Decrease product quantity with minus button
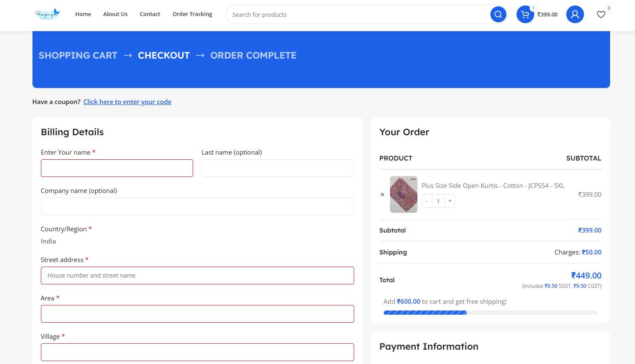This screenshot has width=635, height=364. point(427,201)
